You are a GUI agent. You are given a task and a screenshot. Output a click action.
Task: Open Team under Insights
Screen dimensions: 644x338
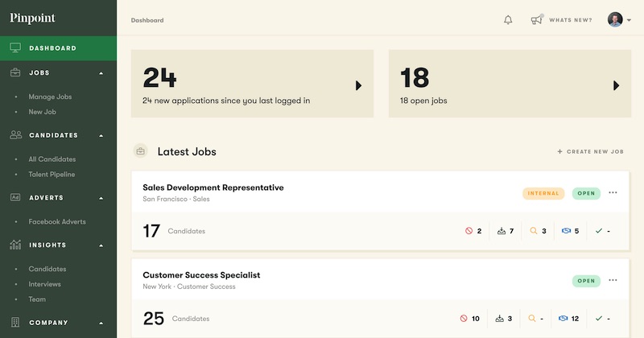tap(37, 299)
